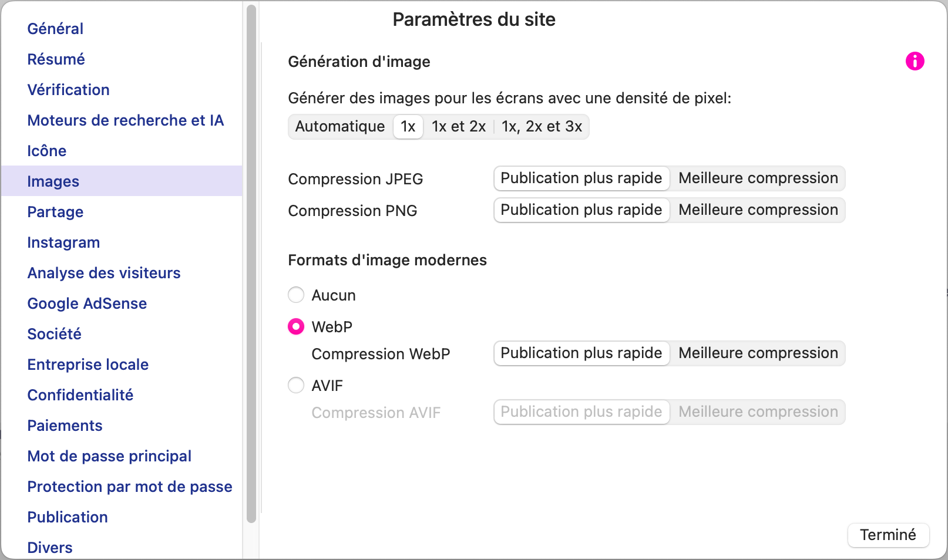This screenshot has width=948, height=560.
Task: Click the sidebar vertical scrollbar
Action: (251, 264)
